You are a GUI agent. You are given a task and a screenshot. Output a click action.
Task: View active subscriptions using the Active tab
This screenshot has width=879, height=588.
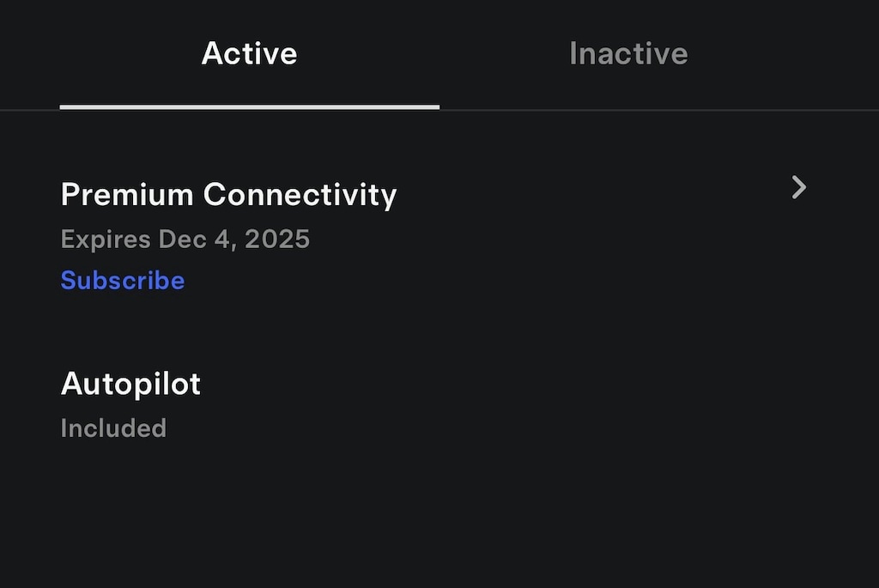(249, 54)
